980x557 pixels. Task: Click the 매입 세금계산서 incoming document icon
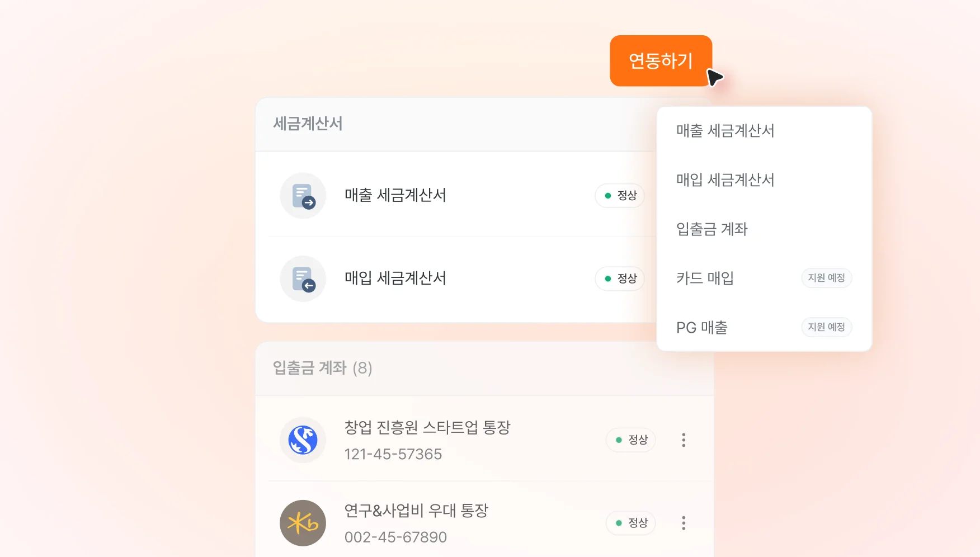[303, 278]
